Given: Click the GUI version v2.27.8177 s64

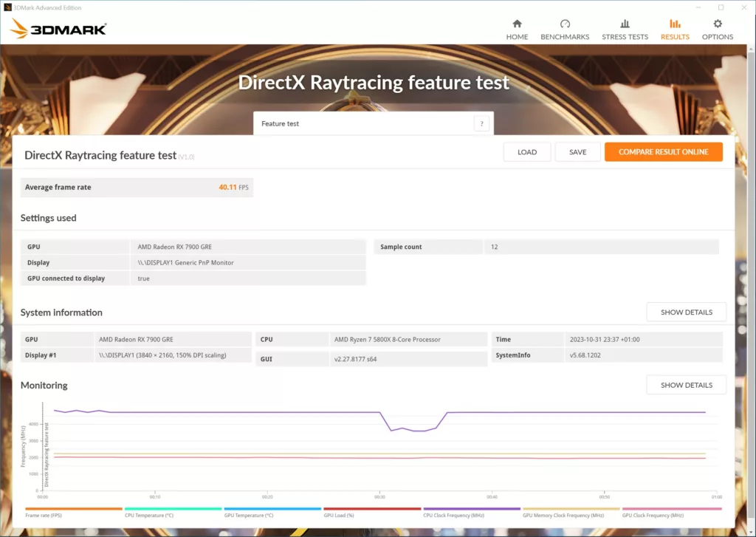Looking at the screenshot, I should [x=355, y=359].
